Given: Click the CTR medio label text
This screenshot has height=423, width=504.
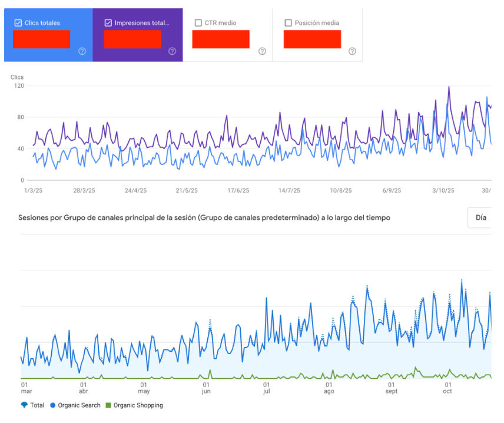Looking at the screenshot, I should pos(220,23).
